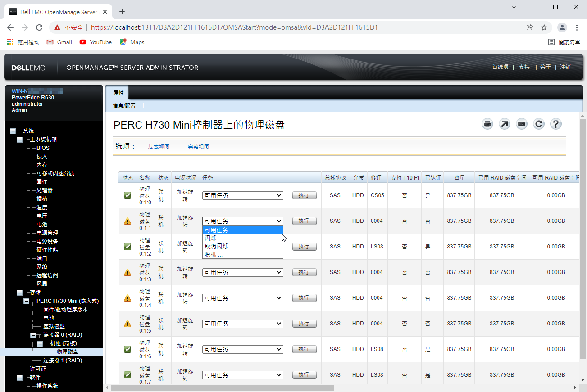The image size is (587, 392).
Task: Open task dropdown for disk 0:1:0
Action: [x=242, y=195]
